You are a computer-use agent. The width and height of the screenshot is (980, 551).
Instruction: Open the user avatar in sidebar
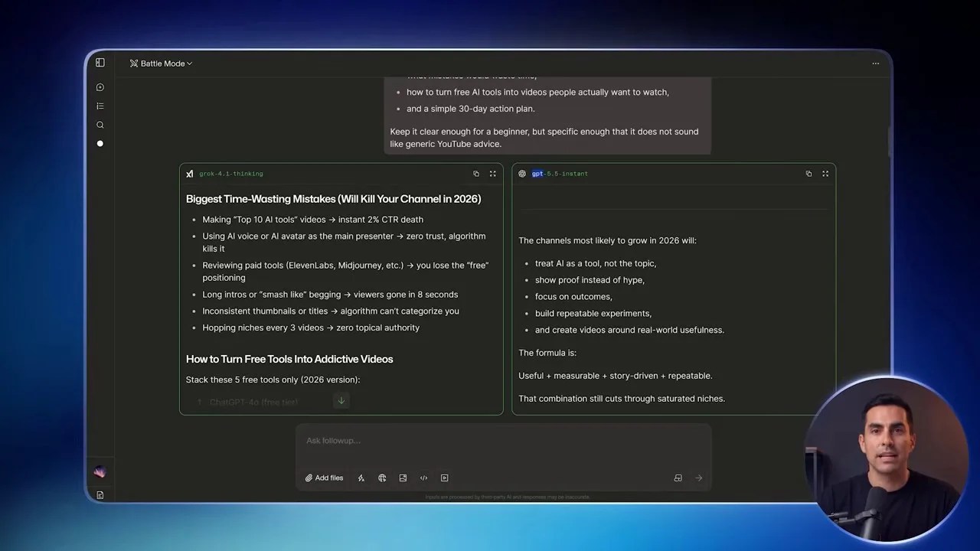coord(100,472)
